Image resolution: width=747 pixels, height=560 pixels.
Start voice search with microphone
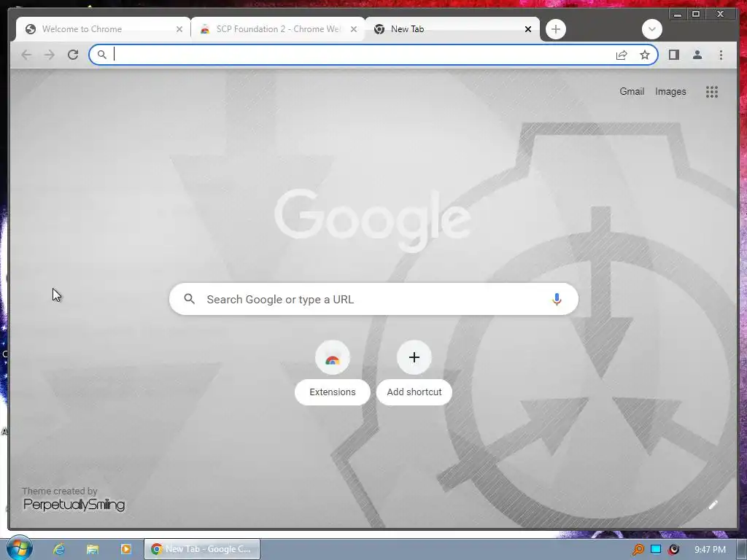pyautogui.click(x=557, y=299)
